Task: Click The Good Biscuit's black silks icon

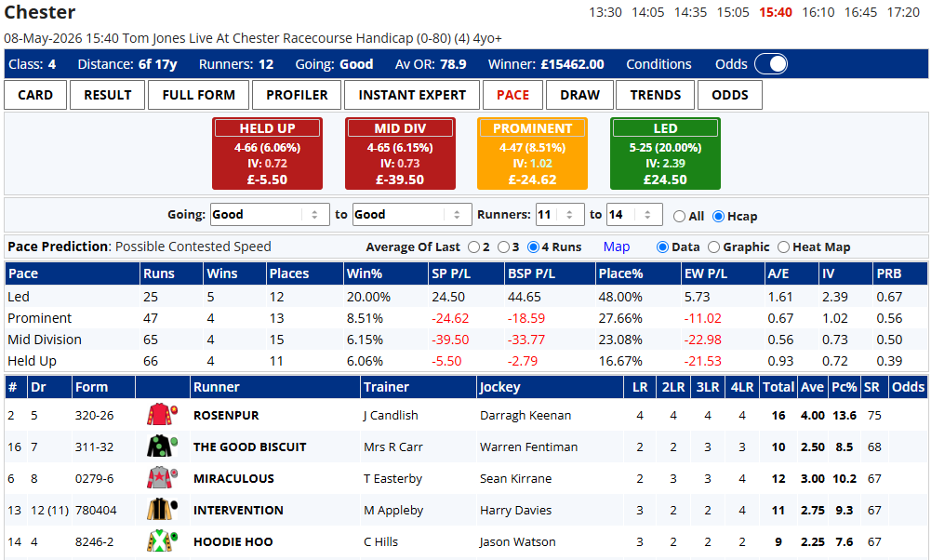Action: pyautogui.click(x=162, y=446)
